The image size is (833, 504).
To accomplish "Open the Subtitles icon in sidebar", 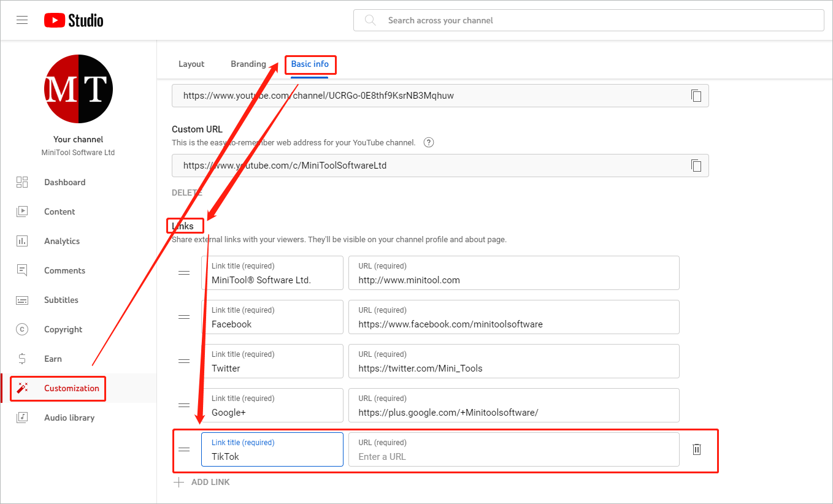I will [x=22, y=300].
